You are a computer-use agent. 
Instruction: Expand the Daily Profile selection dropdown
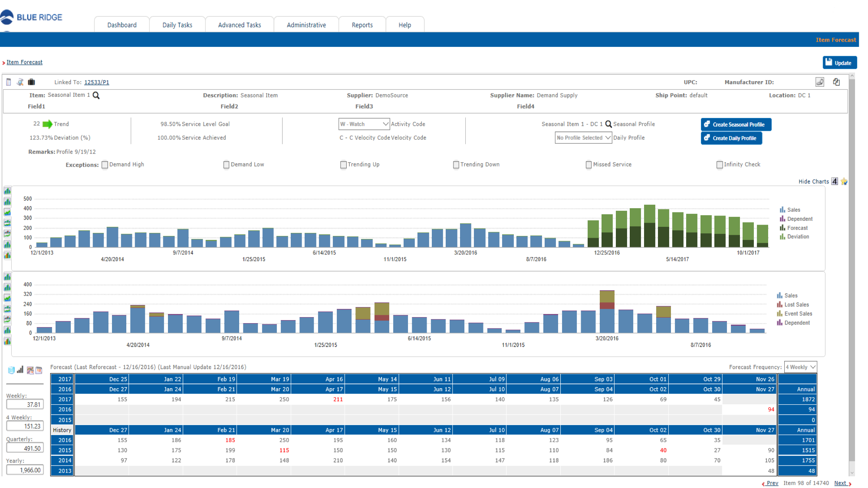pos(583,138)
